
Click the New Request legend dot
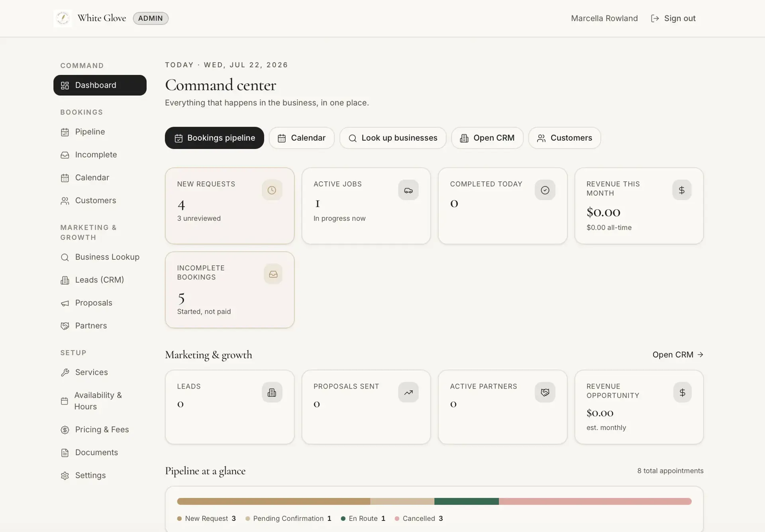(x=179, y=518)
